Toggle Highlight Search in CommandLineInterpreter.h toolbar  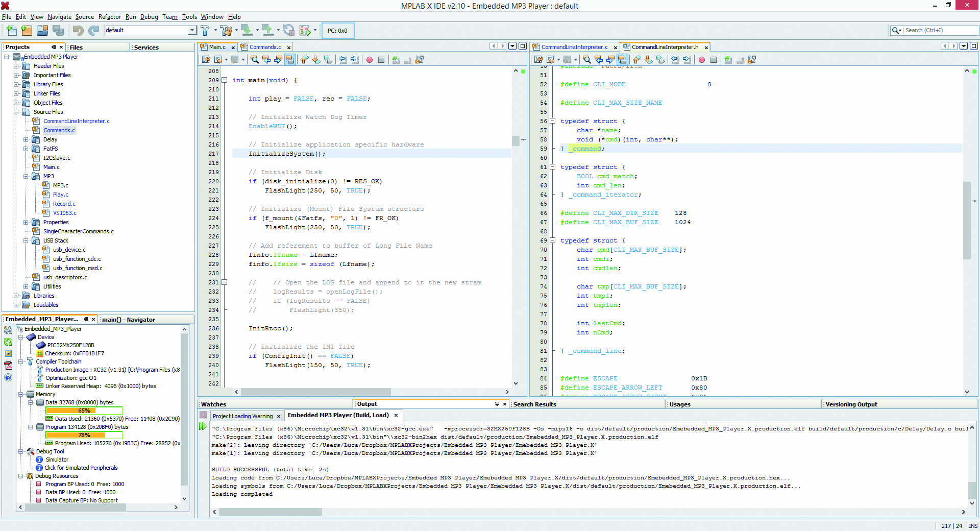click(x=622, y=60)
